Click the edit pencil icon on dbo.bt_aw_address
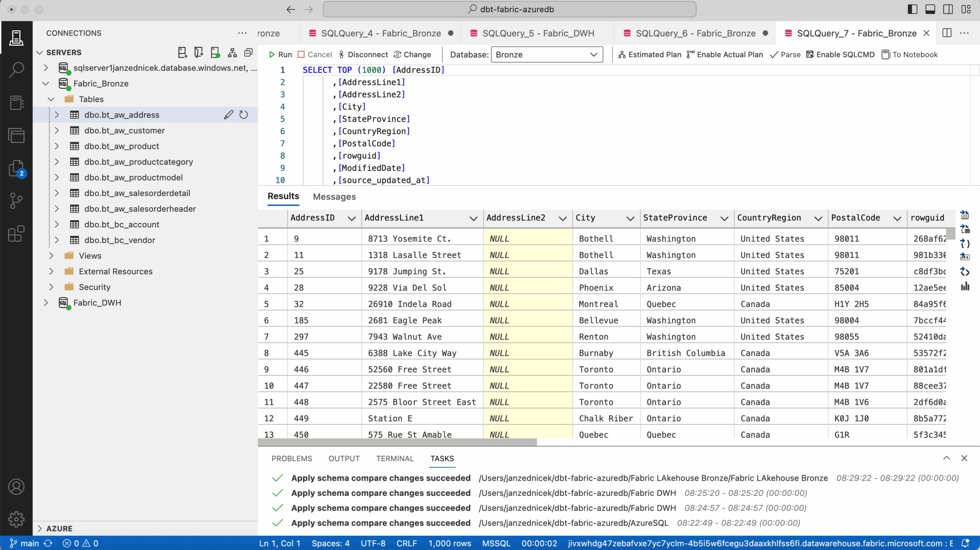 229,115
